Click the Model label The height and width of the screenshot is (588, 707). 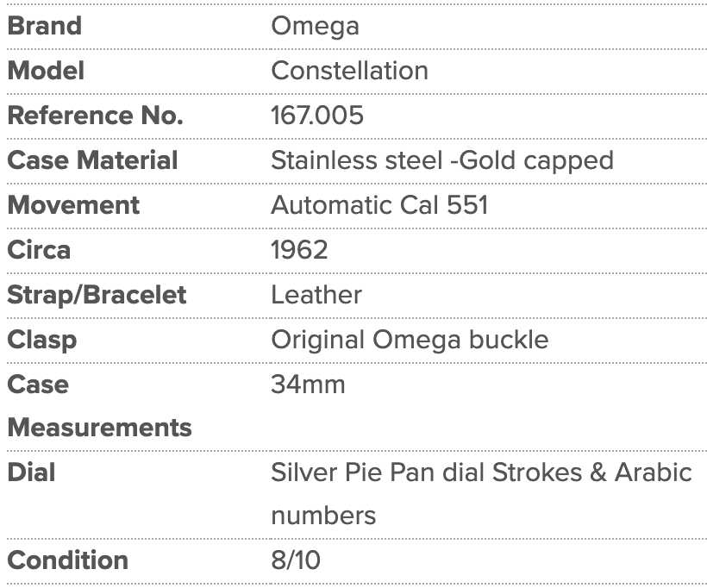point(46,71)
